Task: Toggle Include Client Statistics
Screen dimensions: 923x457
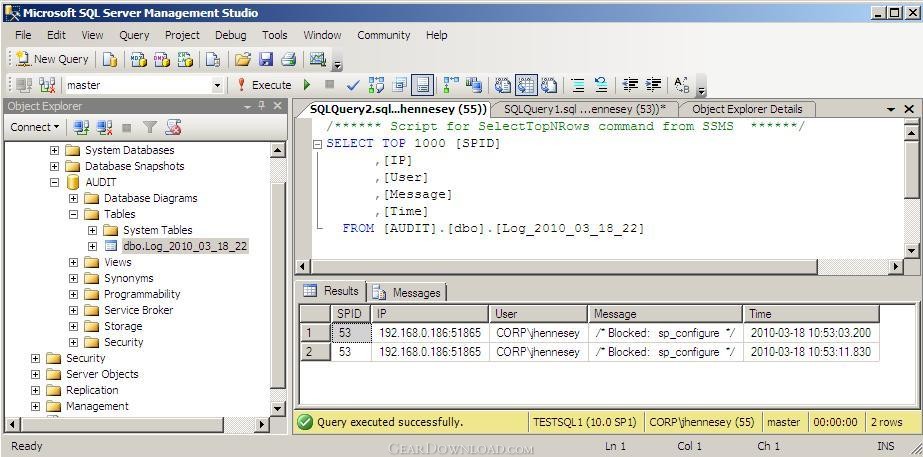Action: click(474, 85)
